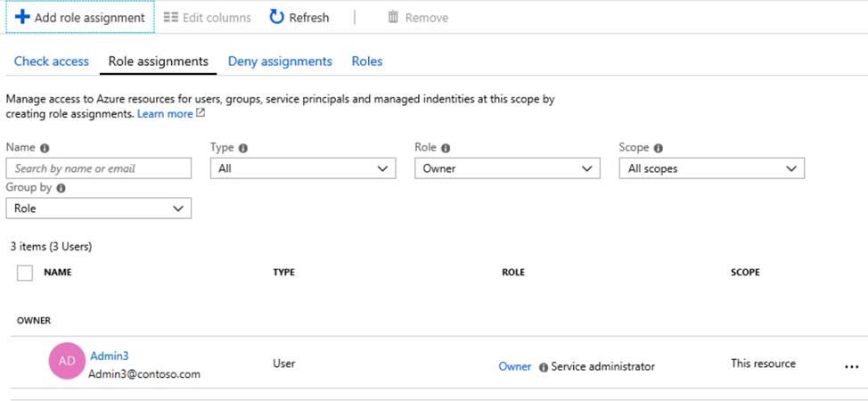Image resolution: width=868 pixels, height=401 pixels.
Task: Open the Role dropdown showing Owner
Action: pos(507,168)
